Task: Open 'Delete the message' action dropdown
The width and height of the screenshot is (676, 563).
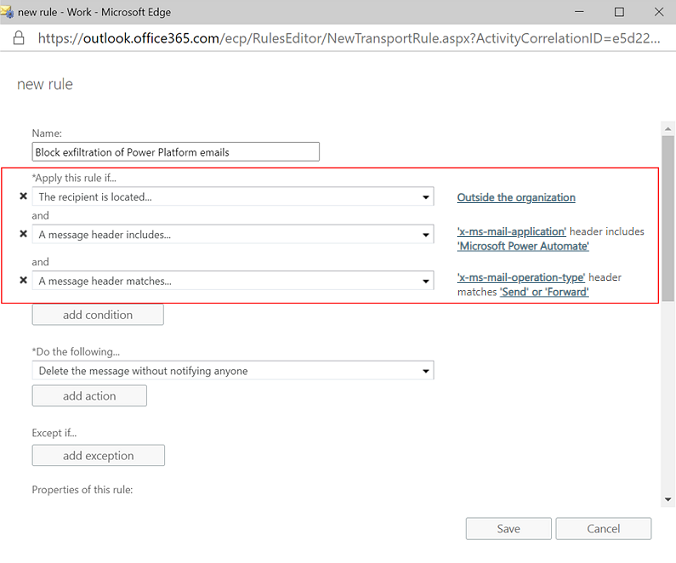Action: click(233, 371)
